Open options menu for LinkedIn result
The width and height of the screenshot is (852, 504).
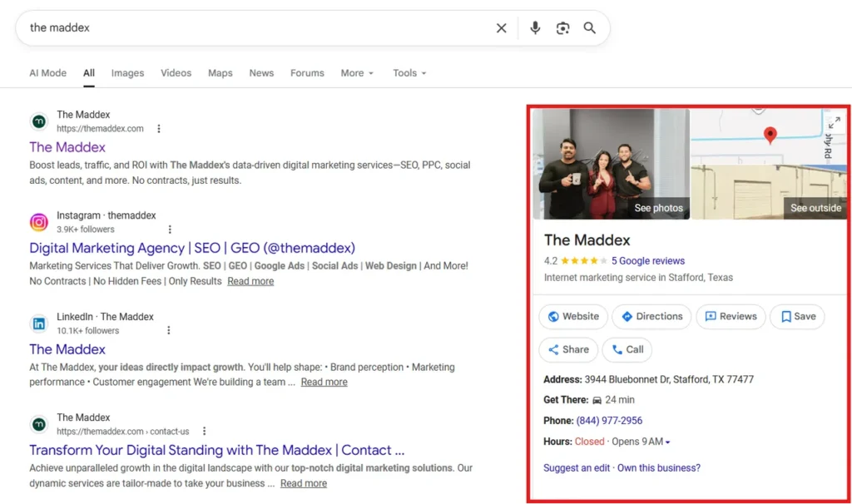coord(168,330)
